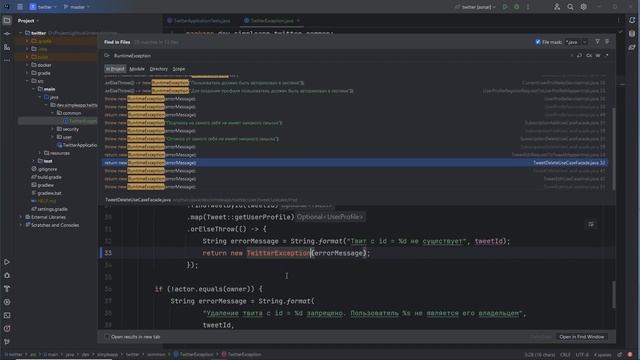The image size is (640, 360).
Task: Select the Scope tab
Action: 179,69
